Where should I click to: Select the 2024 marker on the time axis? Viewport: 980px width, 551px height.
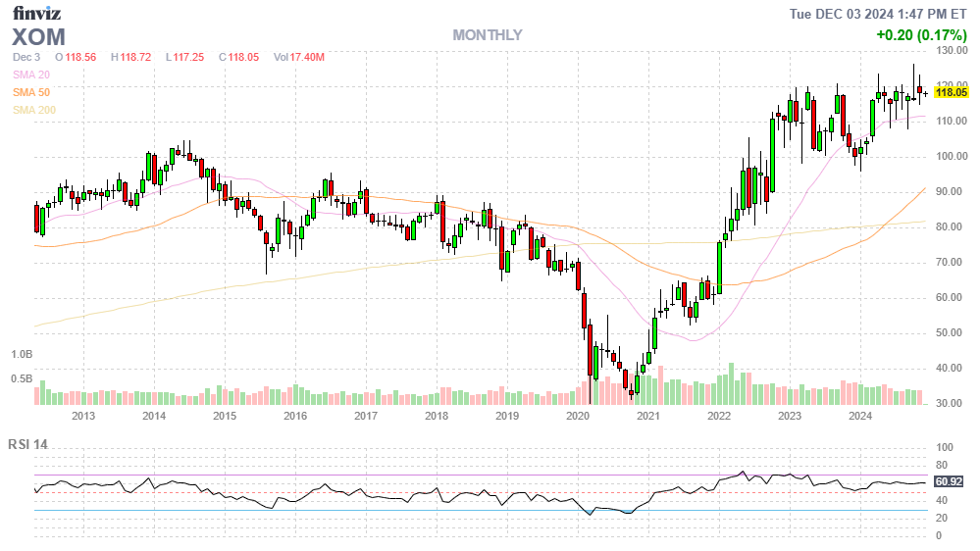(860, 416)
